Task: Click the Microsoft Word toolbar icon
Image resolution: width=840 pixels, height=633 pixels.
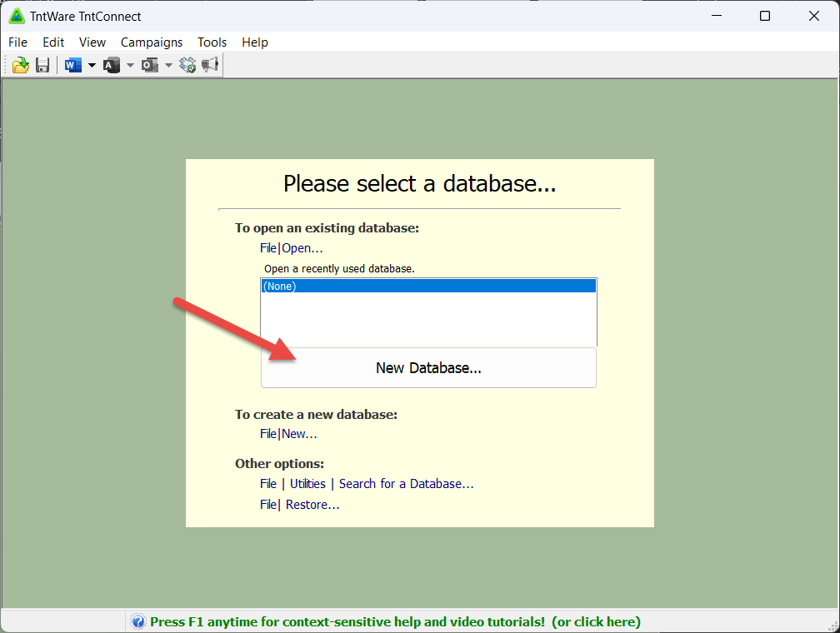Action: (72, 65)
